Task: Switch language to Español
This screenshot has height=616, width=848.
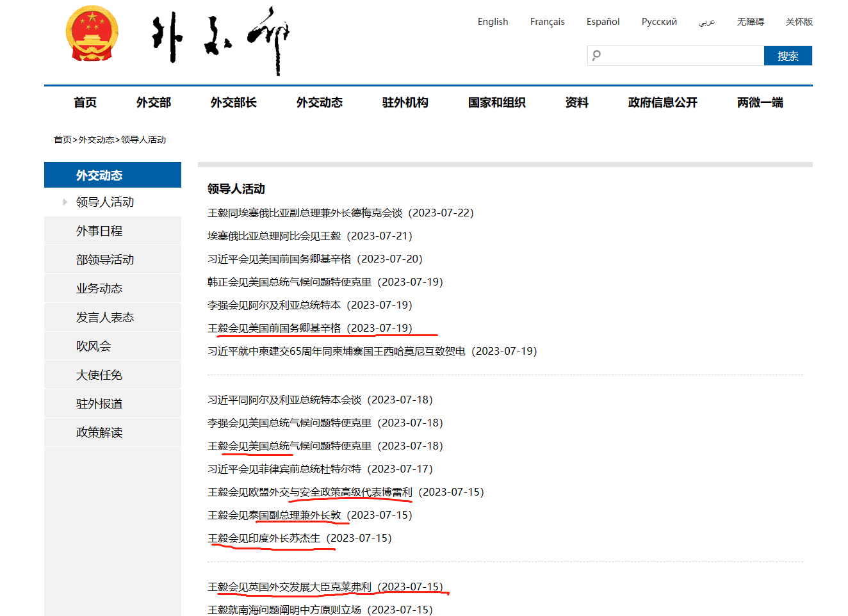Action: point(603,22)
